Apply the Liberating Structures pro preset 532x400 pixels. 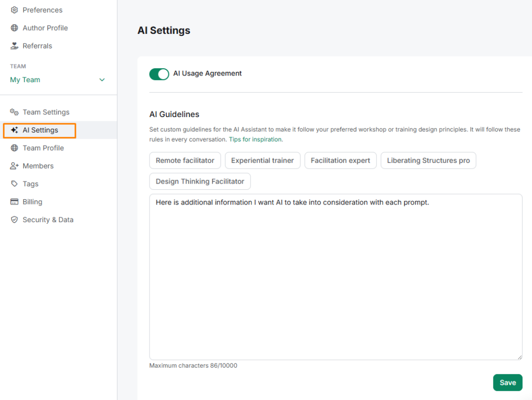(x=428, y=161)
